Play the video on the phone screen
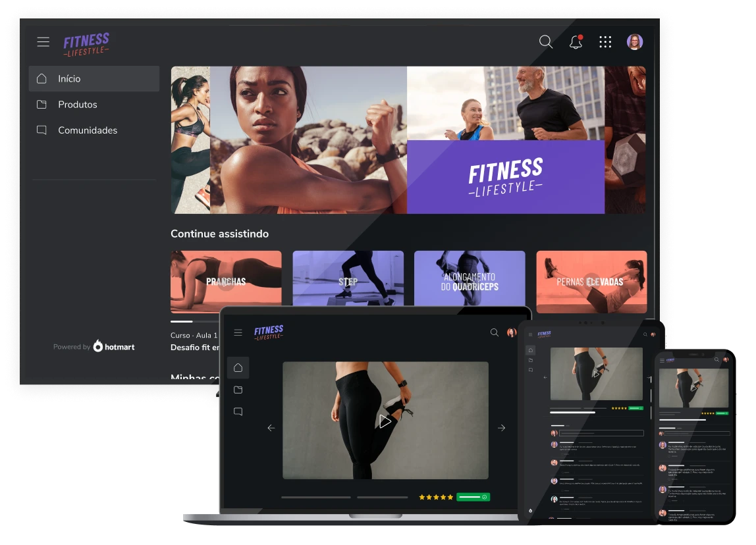Viewport: 756px width, 545px height. [693, 387]
